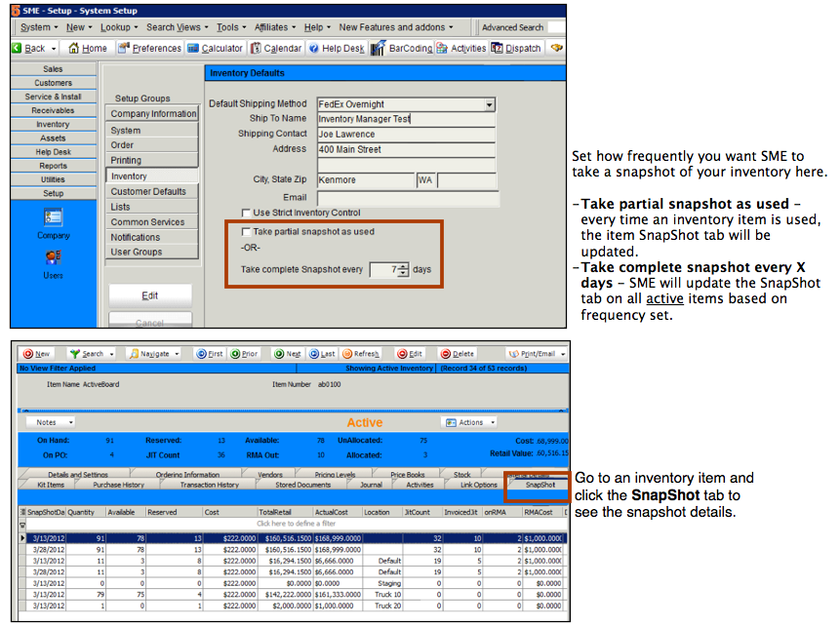
Task: Open Help Desk from the top toolbar
Action: 337,48
